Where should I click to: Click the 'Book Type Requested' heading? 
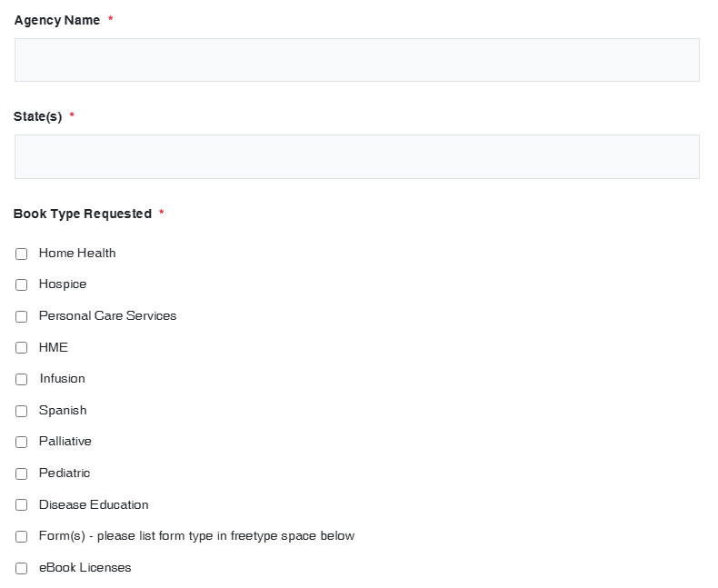[82, 214]
